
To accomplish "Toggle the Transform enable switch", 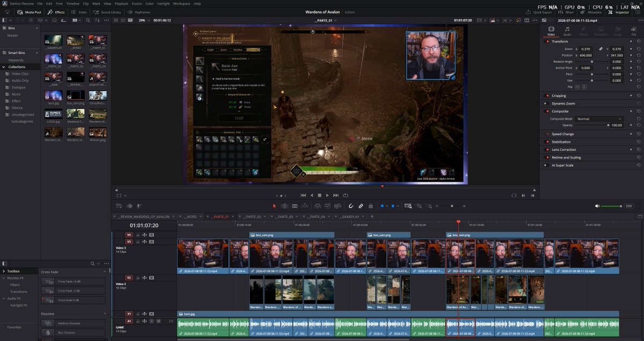I will click(x=546, y=41).
